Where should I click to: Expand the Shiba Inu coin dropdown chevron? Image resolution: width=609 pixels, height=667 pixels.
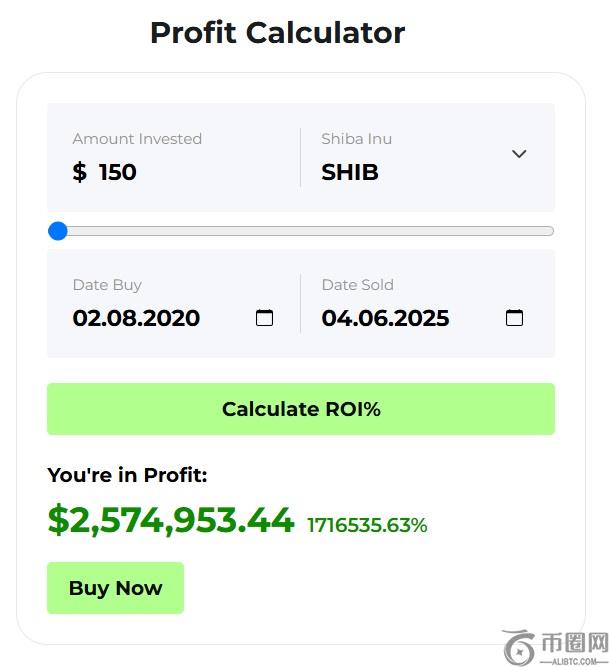(x=519, y=154)
